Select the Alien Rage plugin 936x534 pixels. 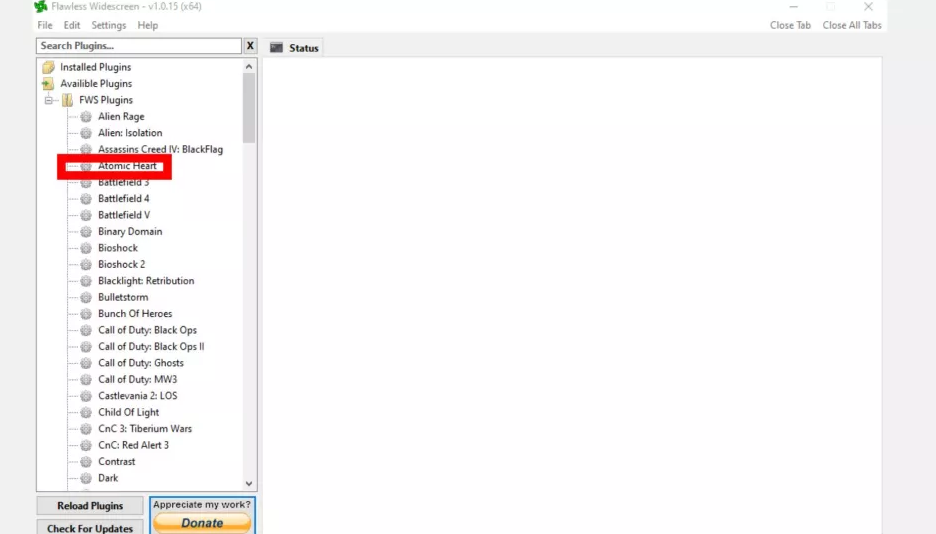(x=121, y=116)
